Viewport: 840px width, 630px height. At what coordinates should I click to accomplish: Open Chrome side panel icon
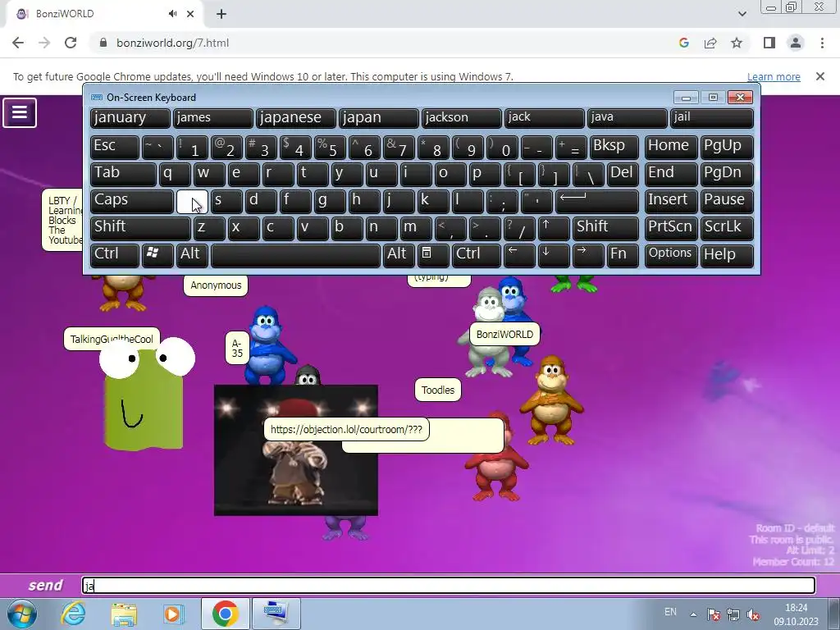click(x=769, y=43)
